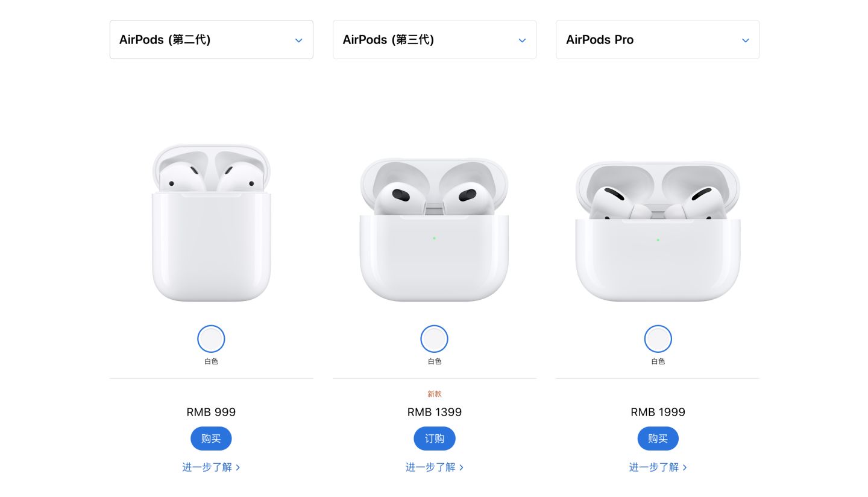Screen dimensions: 868x497
Task: Select the 白色 swatch for AirPods Pro
Action: point(658,338)
